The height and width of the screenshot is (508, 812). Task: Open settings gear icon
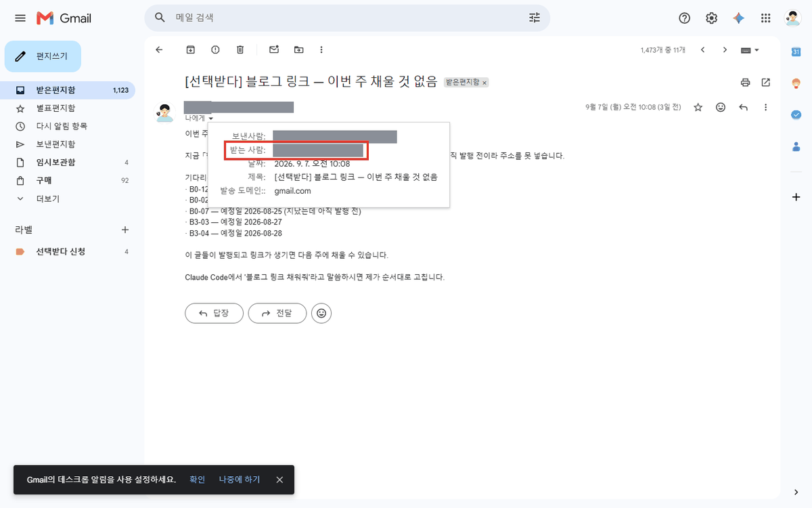point(711,18)
